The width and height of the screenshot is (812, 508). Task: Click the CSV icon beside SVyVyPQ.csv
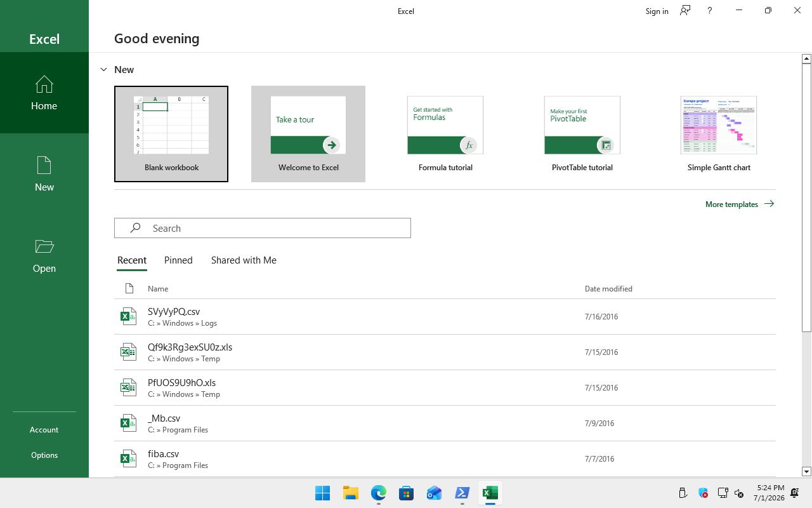(x=129, y=316)
